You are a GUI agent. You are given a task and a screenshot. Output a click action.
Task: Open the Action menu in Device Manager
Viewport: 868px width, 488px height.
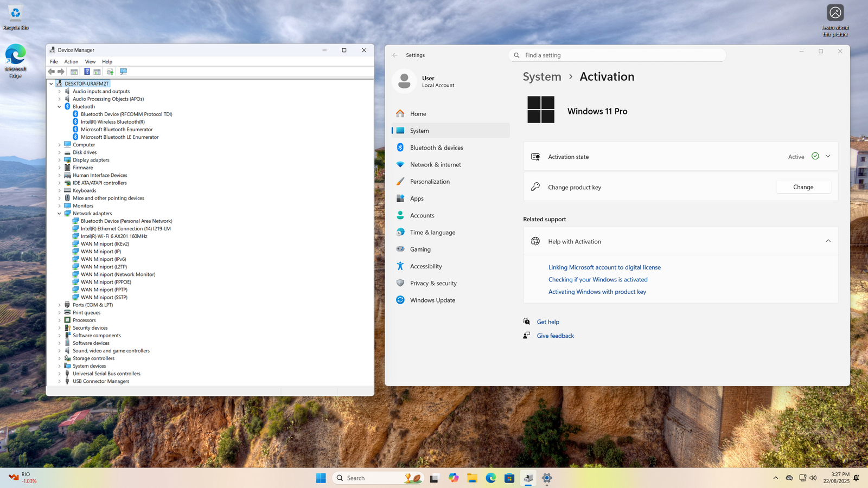tap(71, 62)
